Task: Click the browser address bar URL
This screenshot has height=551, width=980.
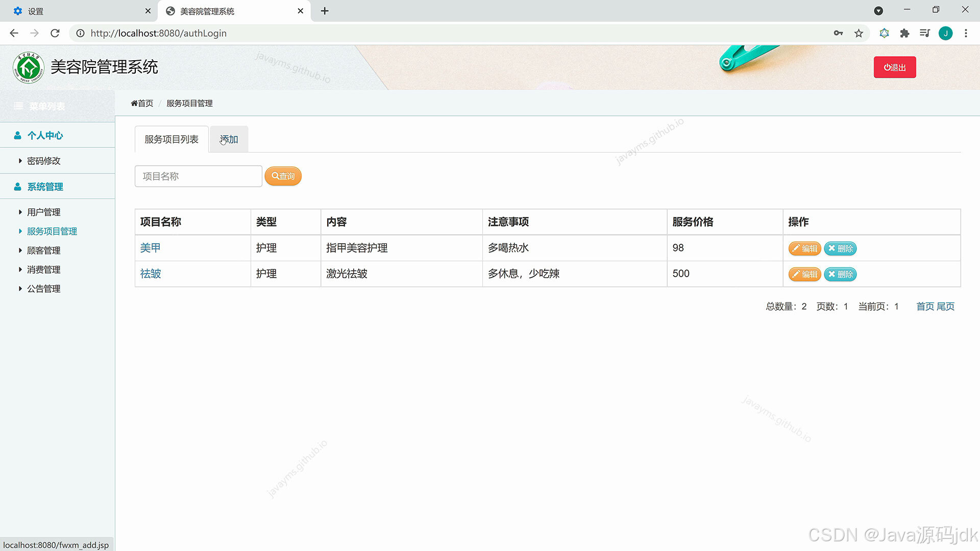Action: (158, 33)
